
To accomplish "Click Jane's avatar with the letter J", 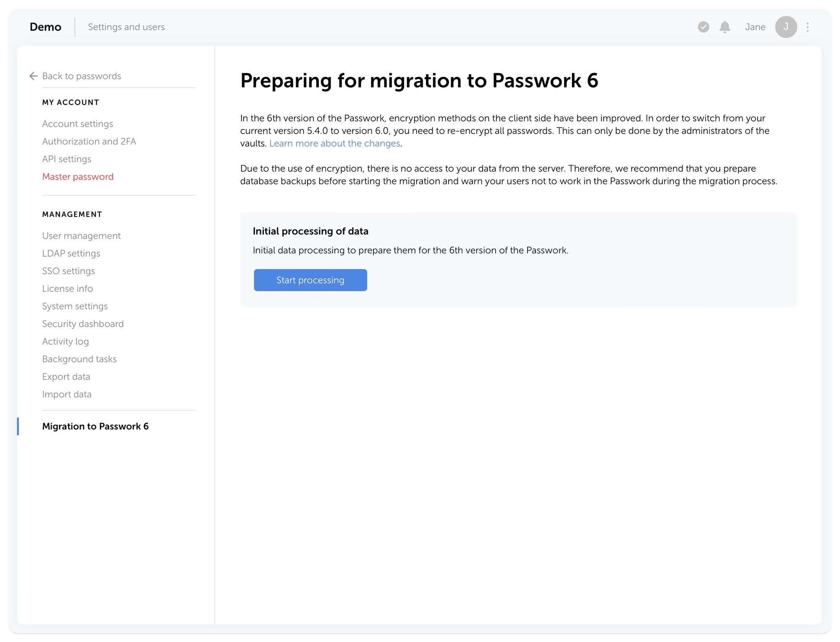I will [786, 27].
